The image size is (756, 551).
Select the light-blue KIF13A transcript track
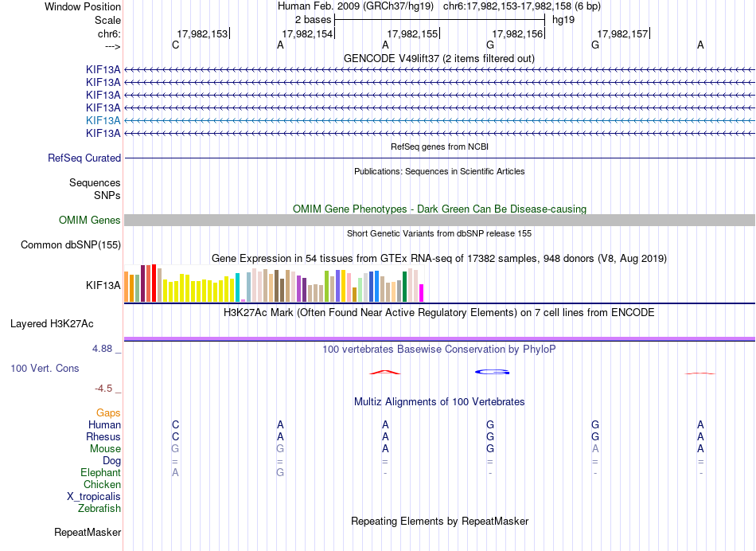point(439,120)
